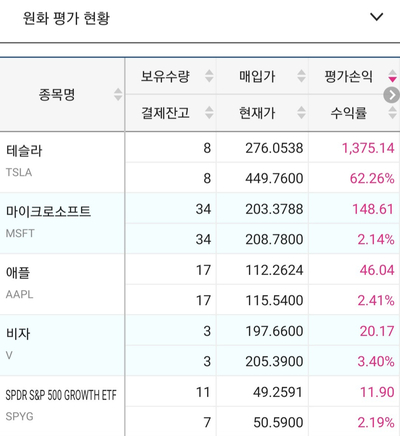Screen dimensions: 400x436
Task: Click Microsoft current price 208.7800
Action: (274, 239)
